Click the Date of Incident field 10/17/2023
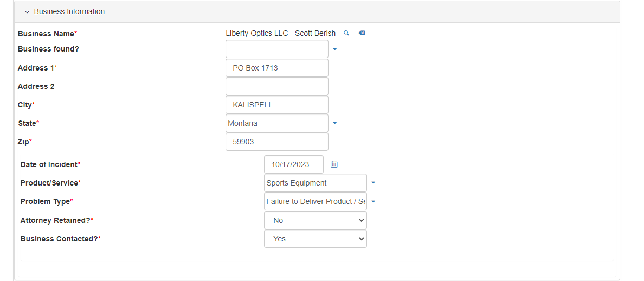Image resolution: width=644 pixels, height=281 pixels. pos(294,164)
